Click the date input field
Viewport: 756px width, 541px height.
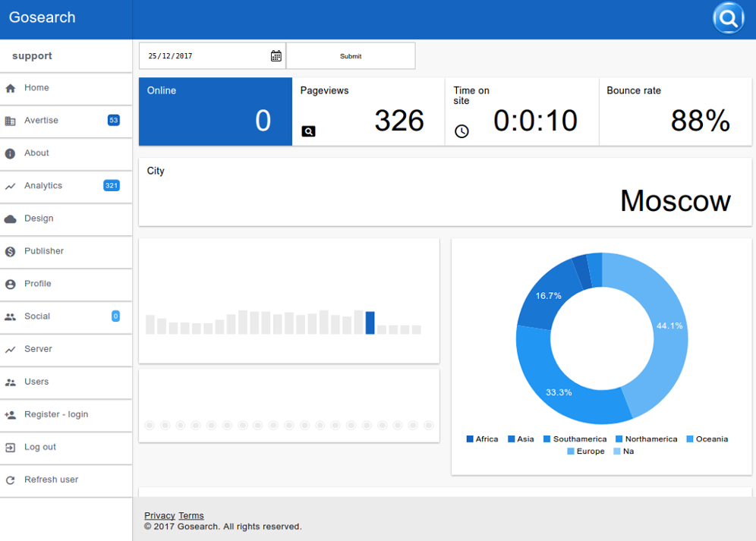pyautogui.click(x=205, y=56)
